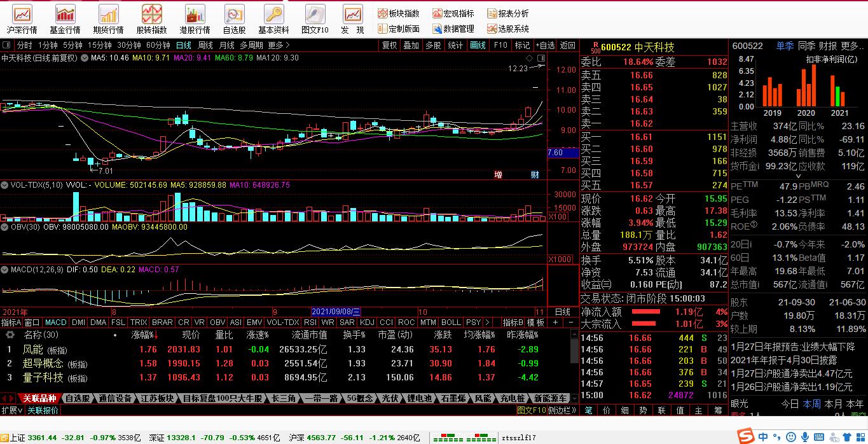
Task: Click the Sogou input microphone icon
Action: [x=805, y=437]
